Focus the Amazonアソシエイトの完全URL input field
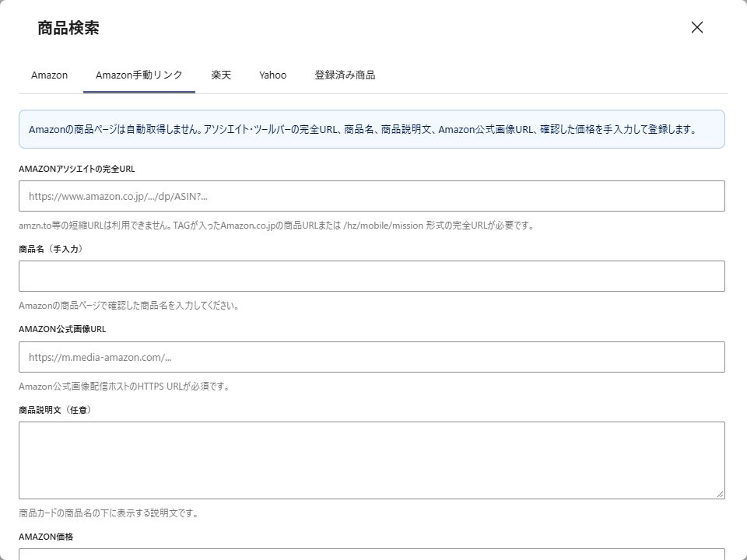The height and width of the screenshot is (560, 747). tap(372, 196)
